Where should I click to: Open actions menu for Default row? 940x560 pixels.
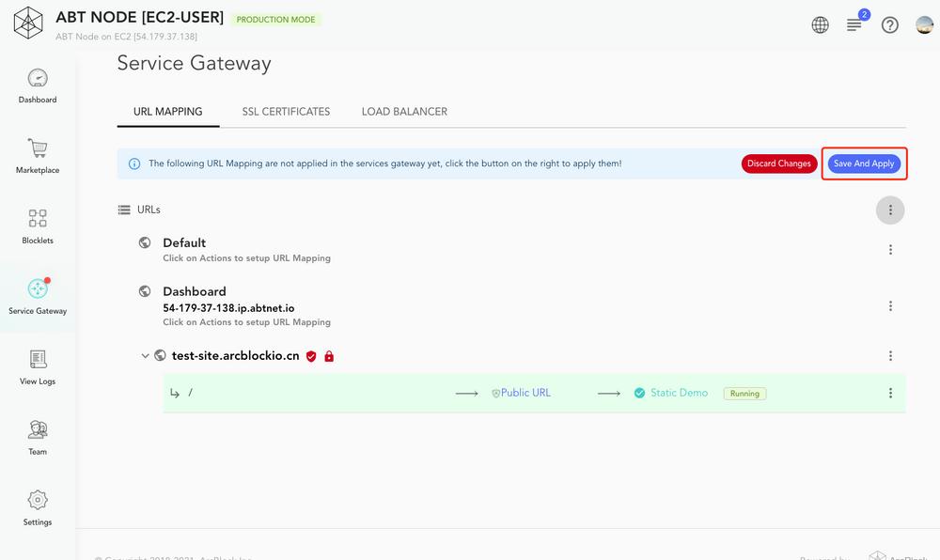pyautogui.click(x=890, y=250)
